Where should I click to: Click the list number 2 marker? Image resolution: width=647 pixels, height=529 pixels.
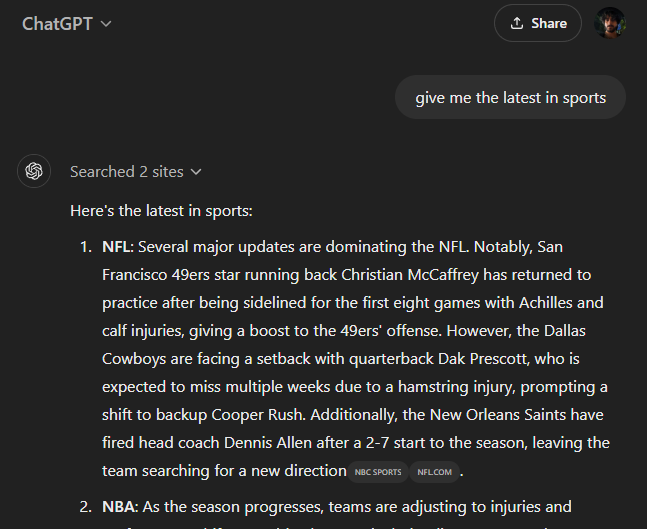(86, 507)
